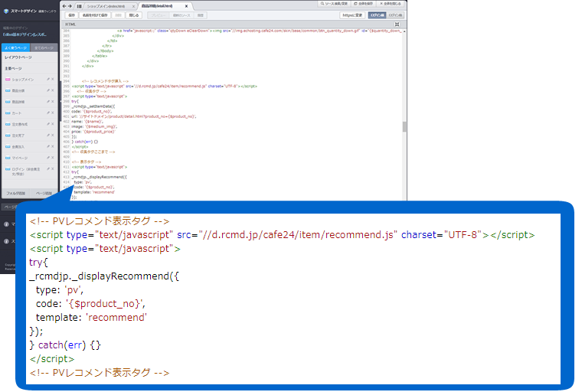Viewport: 582px width, 392px height.
Task: Click the lower info icon in the dark sidebar
Action: [x=6, y=241]
